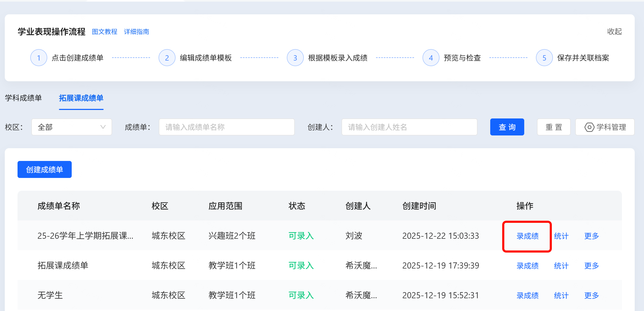Collapse the workflow panel via 收起
The height and width of the screenshot is (311, 644).
614,32
